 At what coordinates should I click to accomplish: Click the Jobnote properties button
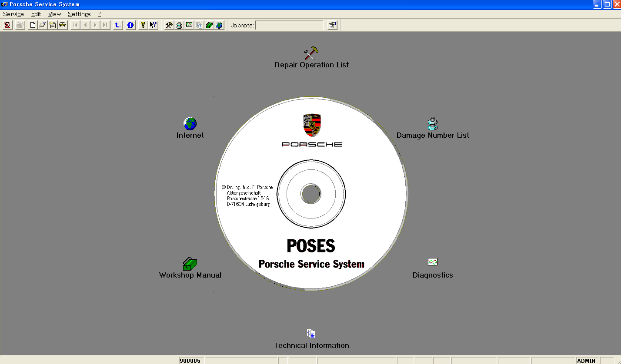[332, 25]
